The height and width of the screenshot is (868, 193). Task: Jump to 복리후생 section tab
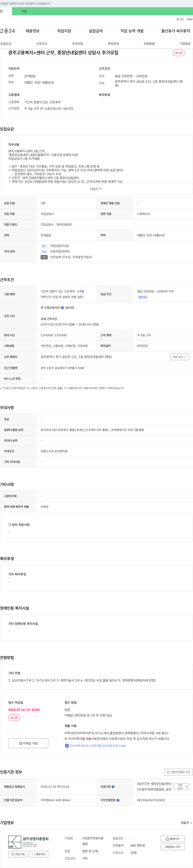click(x=113, y=44)
